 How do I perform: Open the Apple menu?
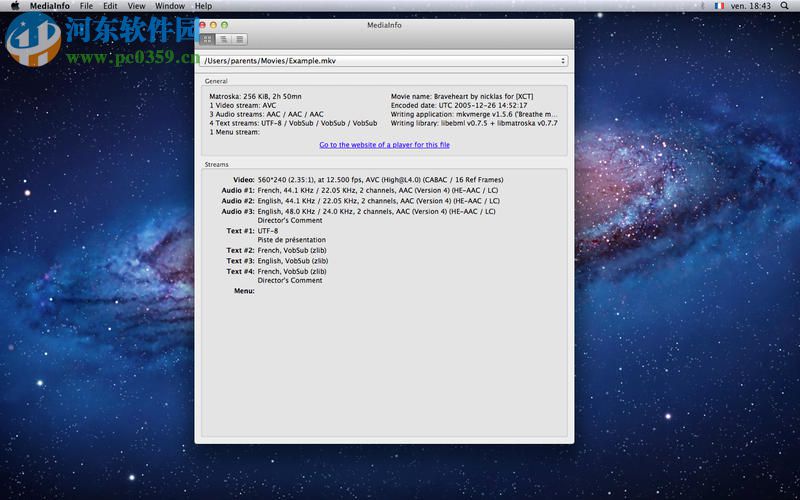point(15,6)
